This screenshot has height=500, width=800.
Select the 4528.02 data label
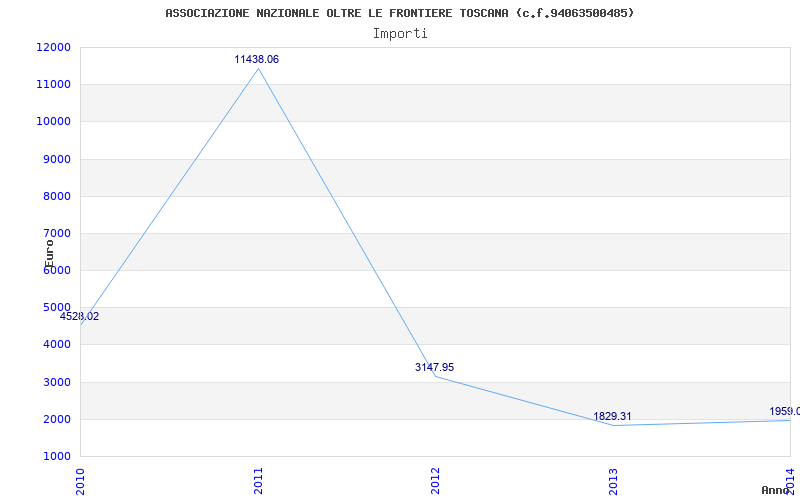point(79,316)
